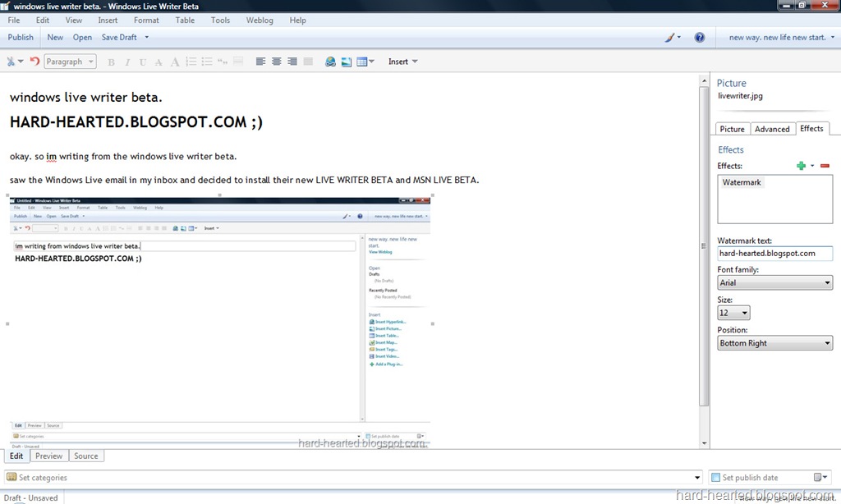Click the blockquote quotation icon
The width and height of the screenshot is (841, 504).
223,62
